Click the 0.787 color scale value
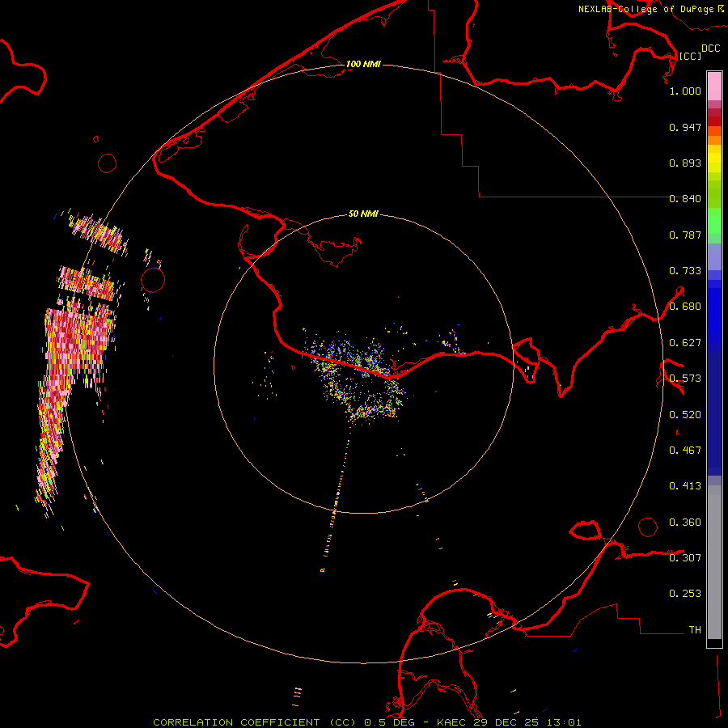Screen dimensions: 728x728 [x=685, y=235]
